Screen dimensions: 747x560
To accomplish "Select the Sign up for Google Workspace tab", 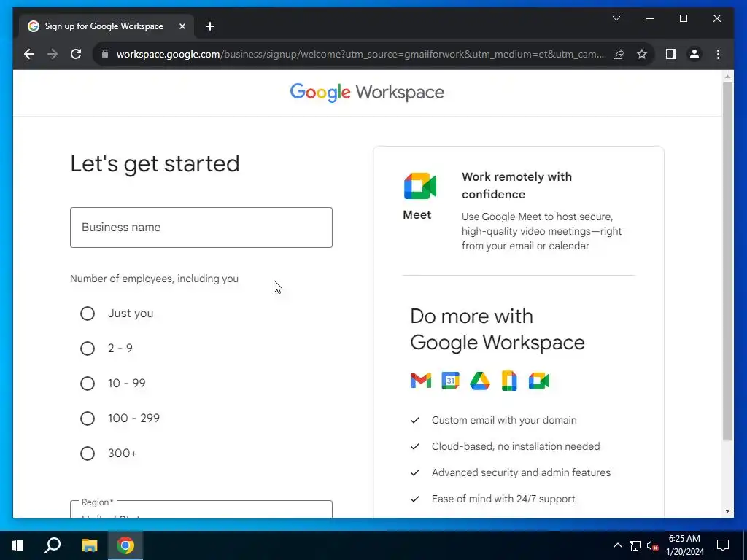I will pyautogui.click(x=106, y=26).
